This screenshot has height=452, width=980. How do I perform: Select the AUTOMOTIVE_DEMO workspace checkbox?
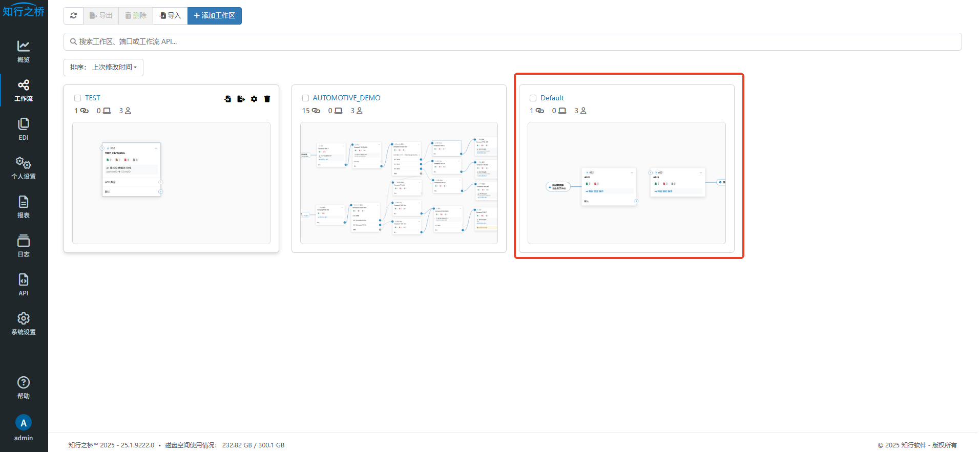pyautogui.click(x=305, y=98)
